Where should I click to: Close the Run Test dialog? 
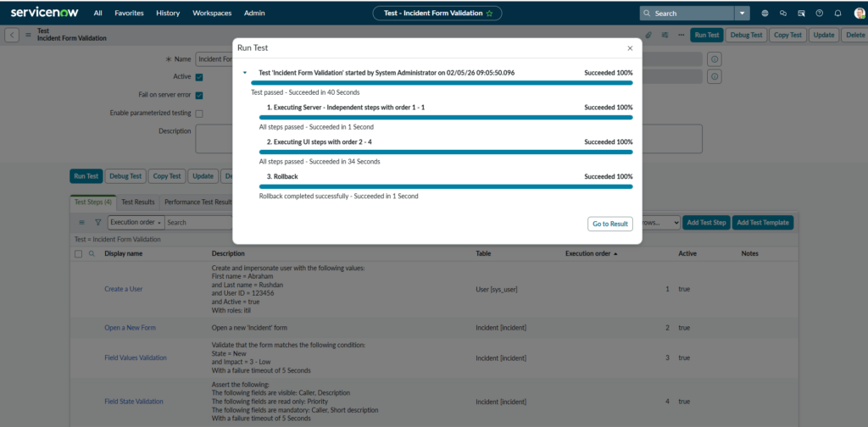[629, 49]
